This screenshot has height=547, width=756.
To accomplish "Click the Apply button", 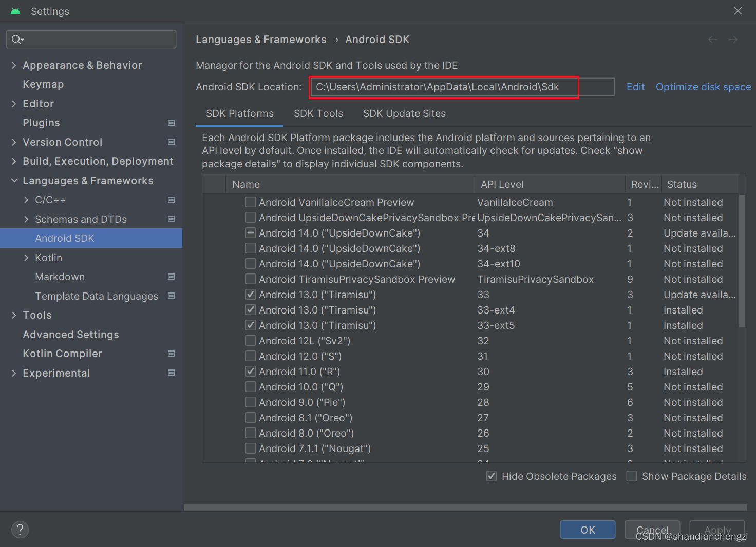I will (717, 530).
